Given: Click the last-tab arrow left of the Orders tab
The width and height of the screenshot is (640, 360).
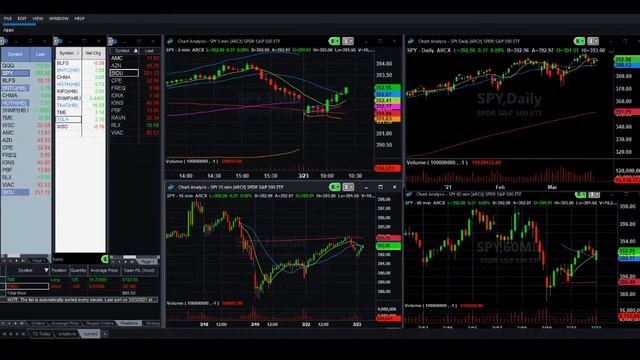Looking at the screenshot, I should pos(22,323).
